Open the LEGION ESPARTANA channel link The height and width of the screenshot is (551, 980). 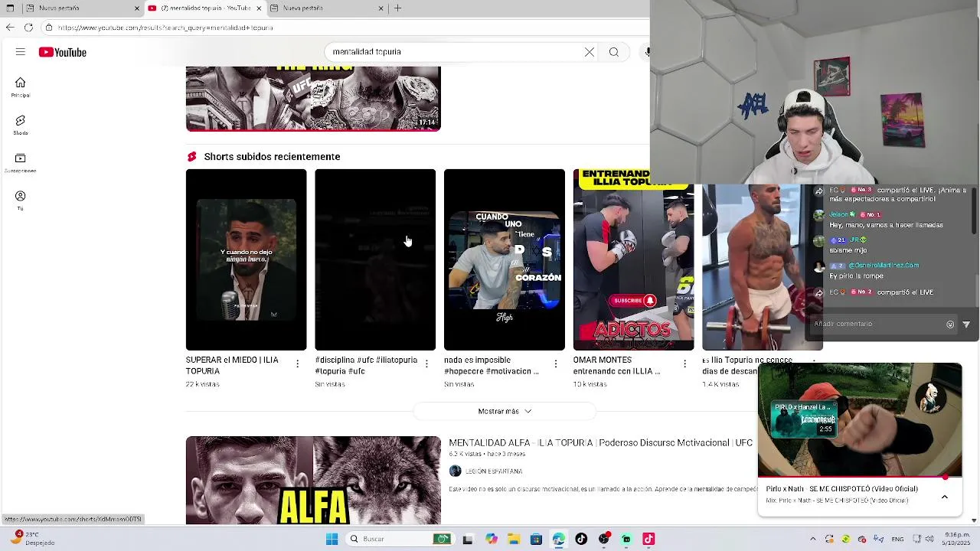tap(494, 471)
